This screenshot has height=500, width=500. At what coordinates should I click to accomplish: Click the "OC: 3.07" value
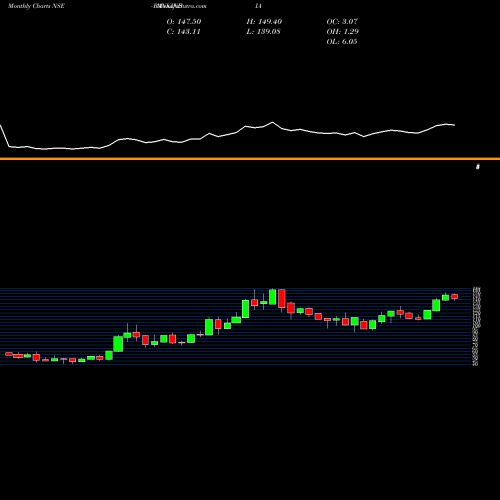(342, 22)
